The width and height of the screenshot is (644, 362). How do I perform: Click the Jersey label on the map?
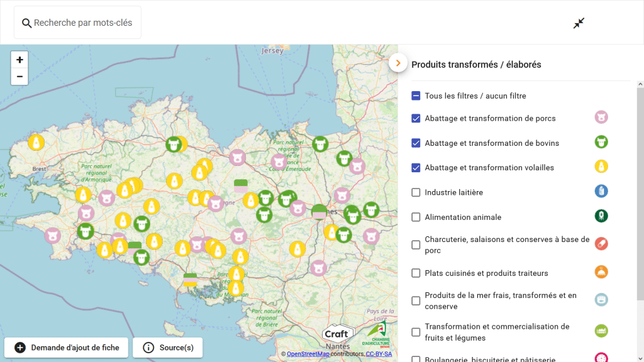272,51
